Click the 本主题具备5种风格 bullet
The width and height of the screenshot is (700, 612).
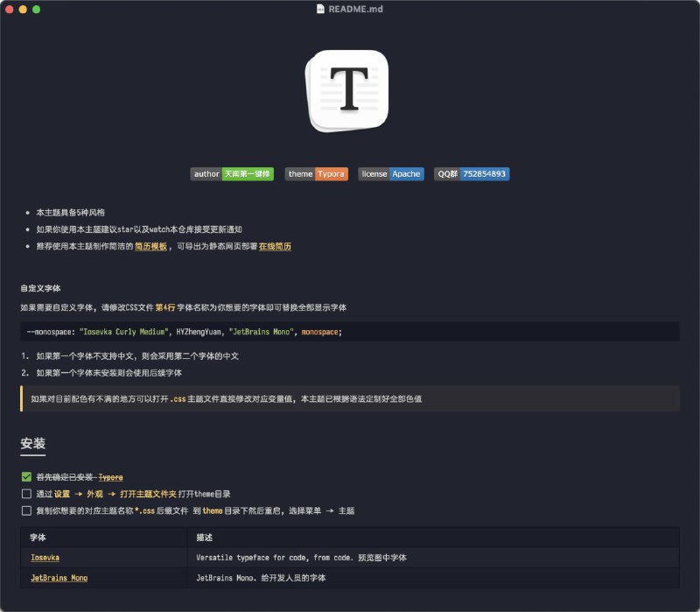tap(71, 213)
